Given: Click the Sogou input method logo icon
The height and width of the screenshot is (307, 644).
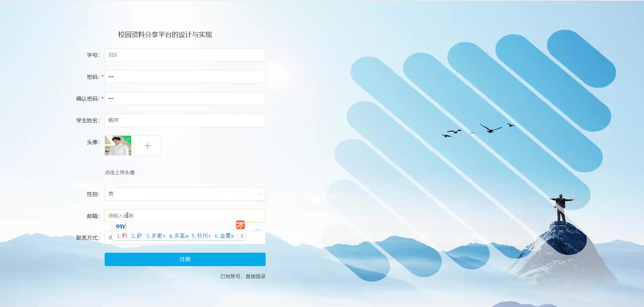Looking at the screenshot, I should coord(240,225).
